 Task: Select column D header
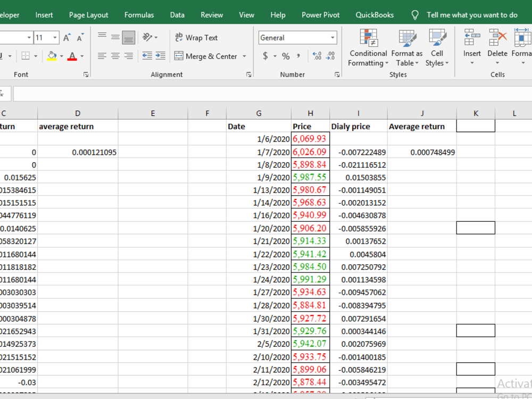pos(78,113)
